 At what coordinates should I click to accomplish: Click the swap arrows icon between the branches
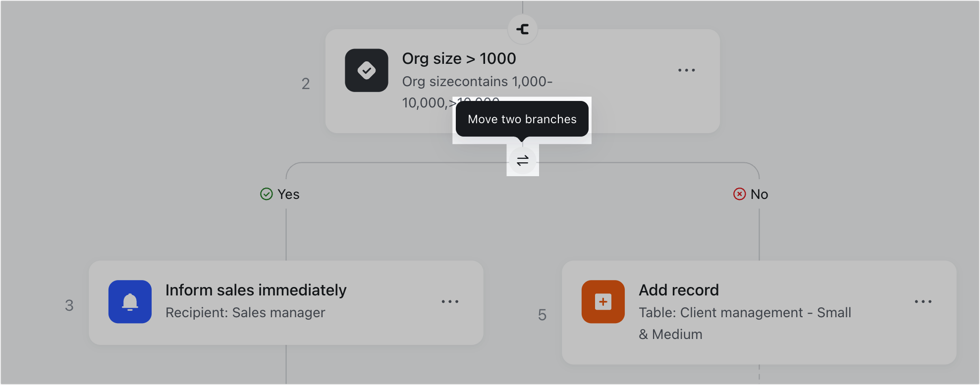[x=522, y=160]
